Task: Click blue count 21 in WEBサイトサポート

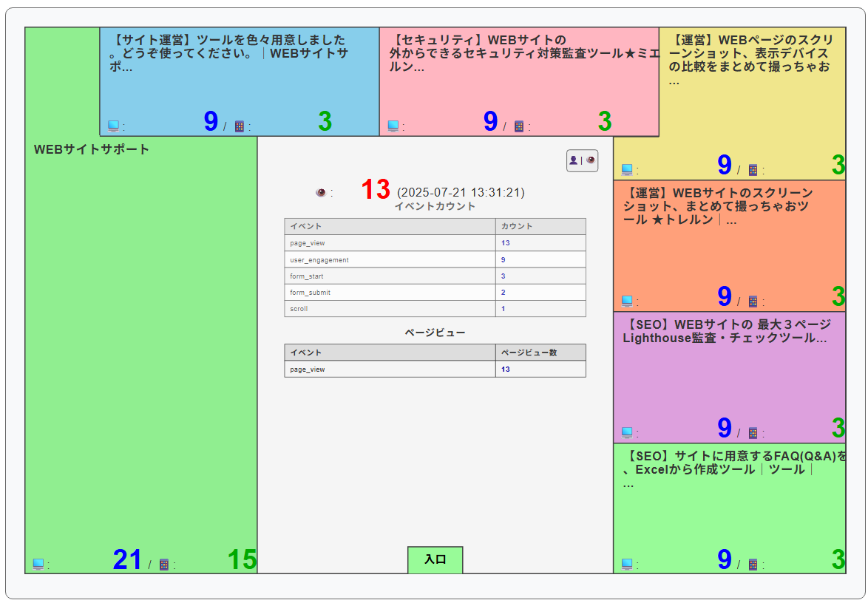Action: tap(127, 560)
